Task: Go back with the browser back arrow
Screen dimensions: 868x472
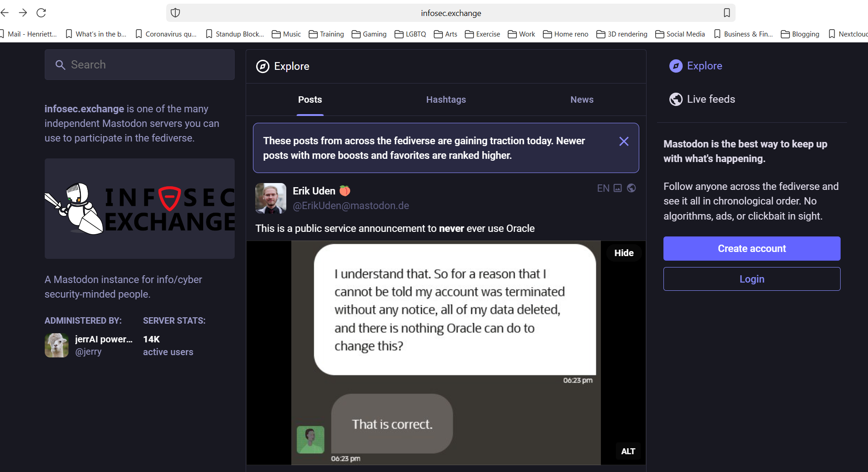Action: click(x=5, y=13)
